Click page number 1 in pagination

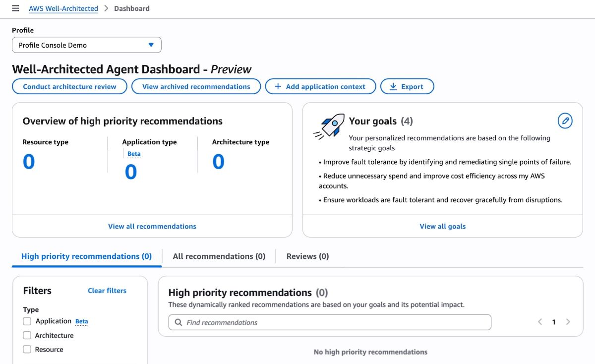(554, 322)
